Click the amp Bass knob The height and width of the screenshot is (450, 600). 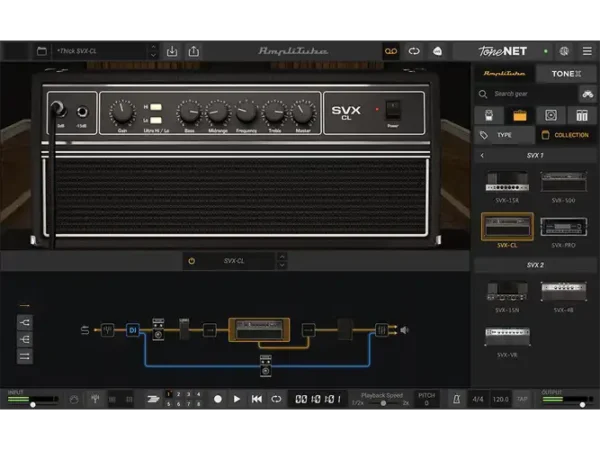[x=189, y=112]
